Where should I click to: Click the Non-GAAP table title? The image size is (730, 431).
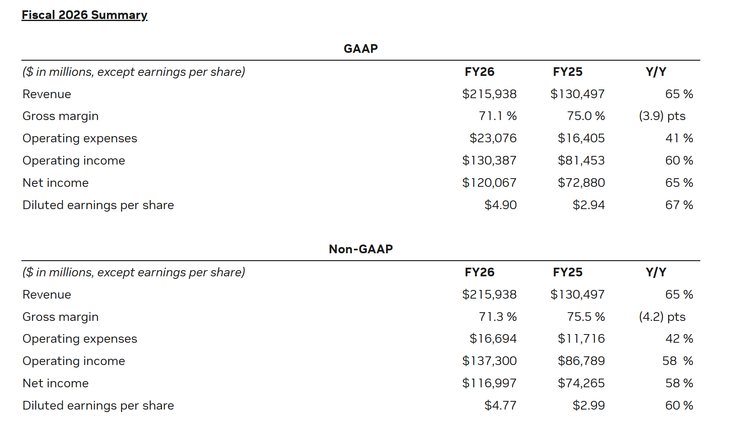(x=360, y=249)
